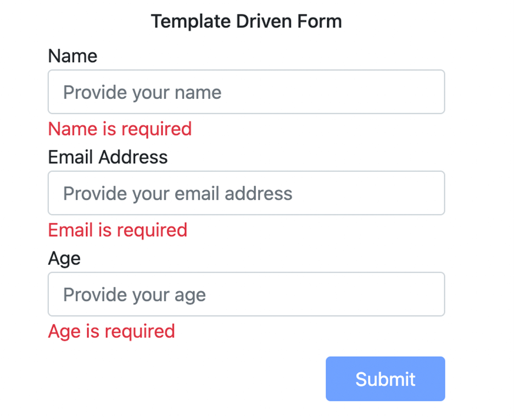514x420 pixels.
Task: Click 'Provide your age' placeholder text
Action: (135, 295)
